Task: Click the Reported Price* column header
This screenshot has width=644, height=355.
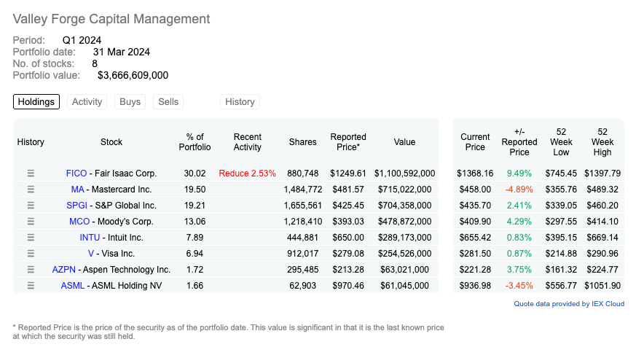Action: pyautogui.click(x=348, y=142)
